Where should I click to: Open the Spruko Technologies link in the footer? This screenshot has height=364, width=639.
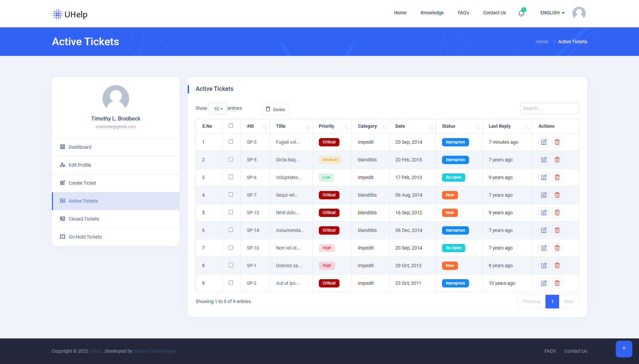155,351
